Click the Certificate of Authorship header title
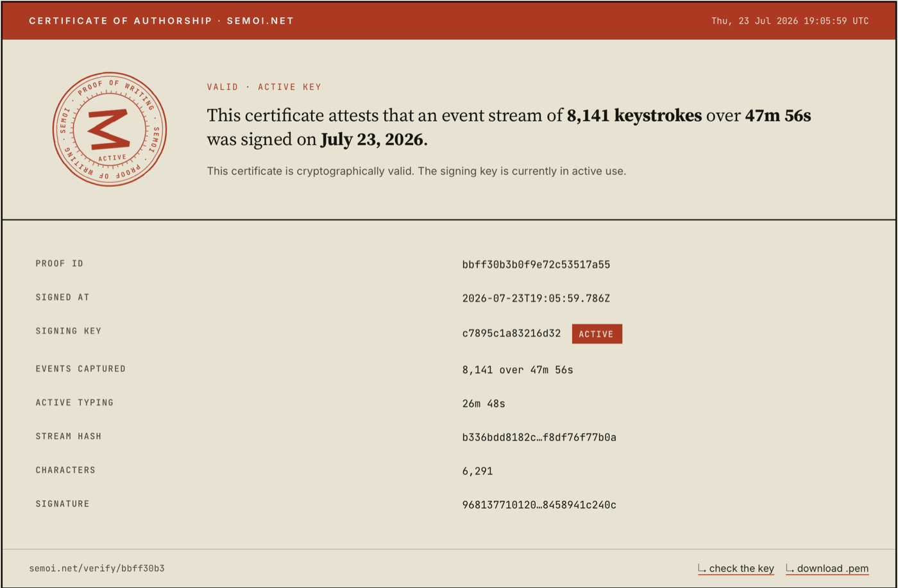Image resolution: width=898 pixels, height=588 pixels. tap(162, 21)
